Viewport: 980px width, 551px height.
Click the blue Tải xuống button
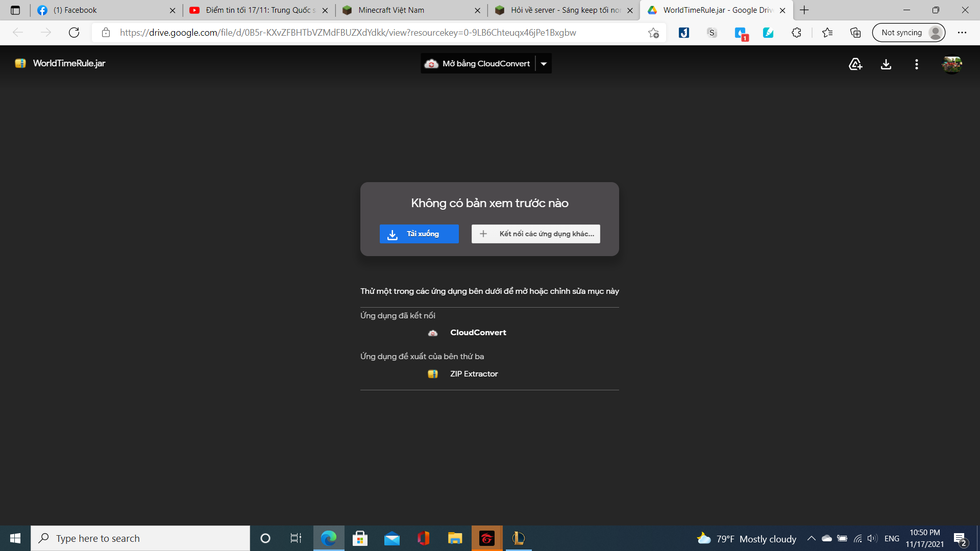click(419, 234)
